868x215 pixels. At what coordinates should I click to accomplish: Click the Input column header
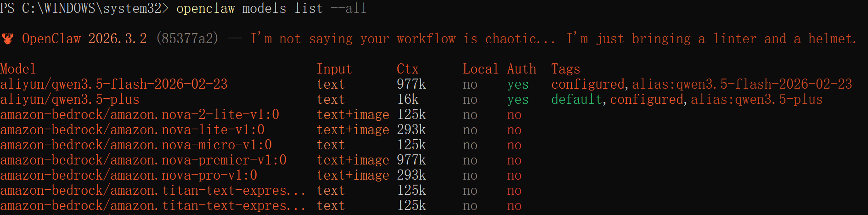tap(334, 69)
